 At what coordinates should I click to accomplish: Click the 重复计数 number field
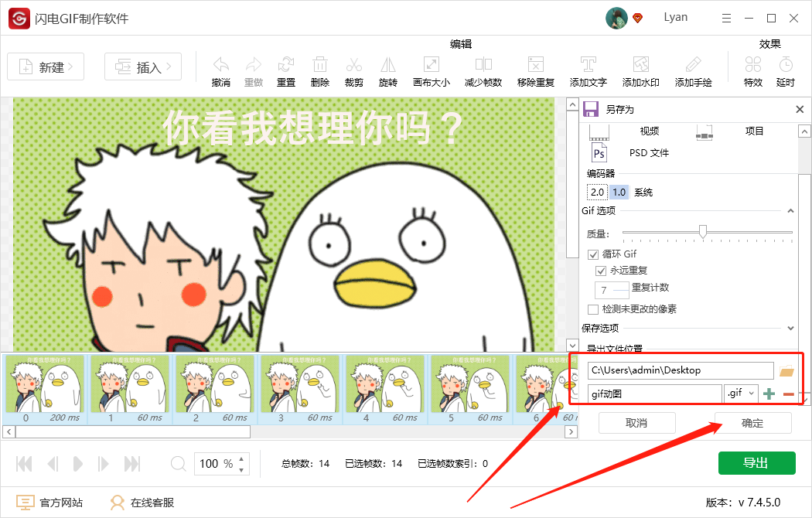pos(612,290)
